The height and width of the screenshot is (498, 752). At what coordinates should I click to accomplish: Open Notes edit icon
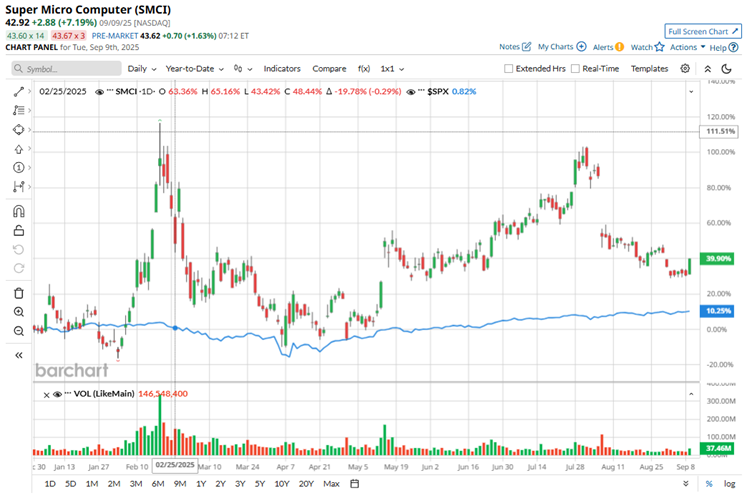(526, 47)
